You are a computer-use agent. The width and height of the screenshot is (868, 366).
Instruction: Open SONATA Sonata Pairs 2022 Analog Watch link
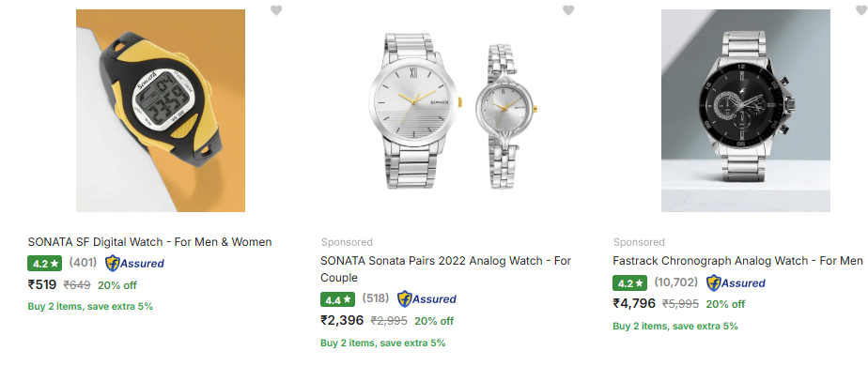tap(445, 268)
